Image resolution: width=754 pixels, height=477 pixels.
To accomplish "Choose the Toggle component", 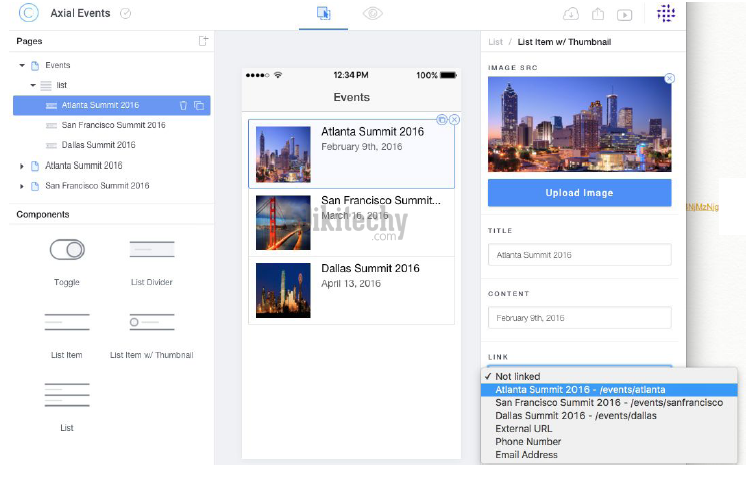I will click(x=67, y=262).
